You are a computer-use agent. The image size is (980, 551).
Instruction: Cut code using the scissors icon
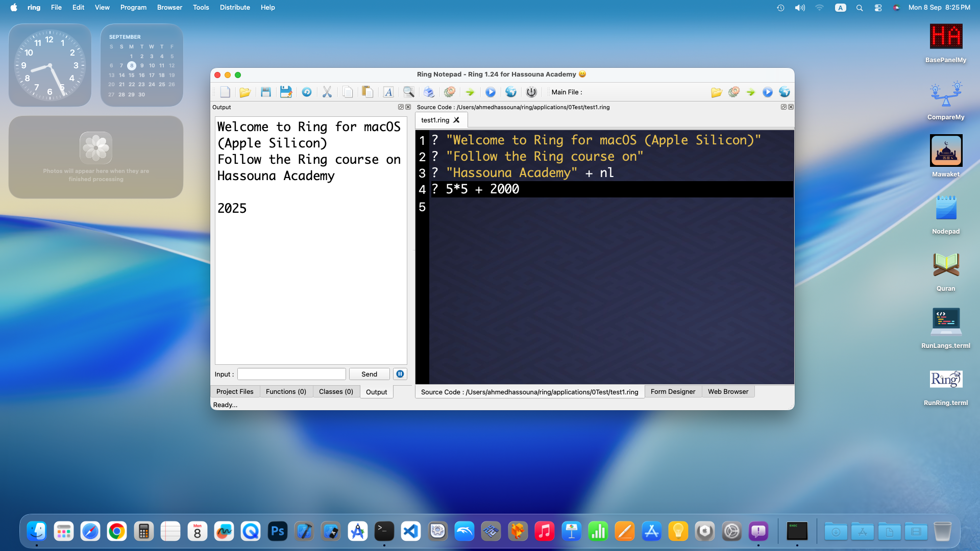[327, 92]
